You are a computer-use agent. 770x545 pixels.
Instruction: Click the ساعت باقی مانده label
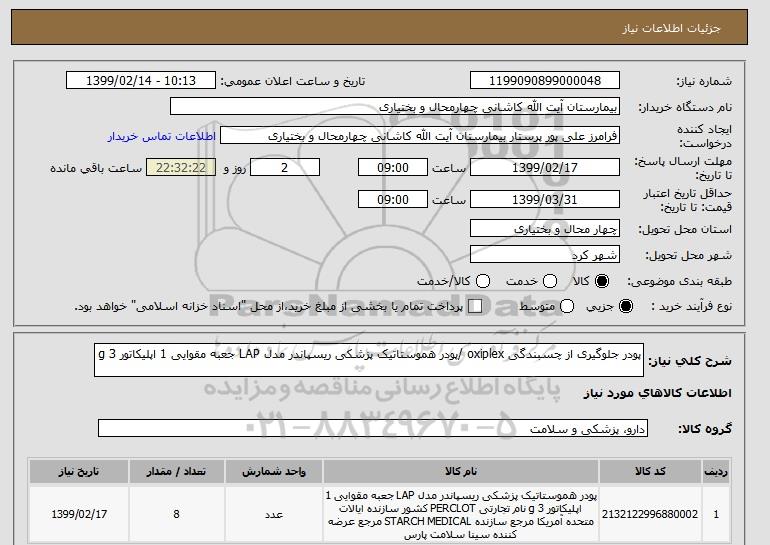[x=96, y=168]
